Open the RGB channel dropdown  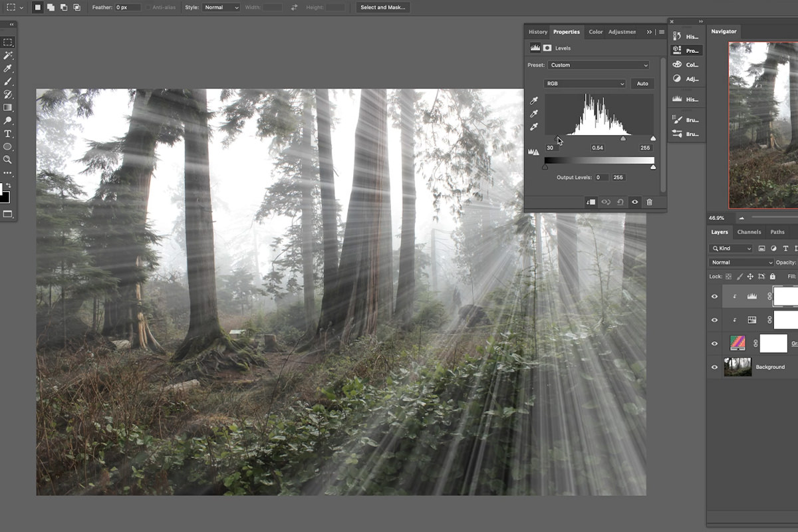pos(584,83)
